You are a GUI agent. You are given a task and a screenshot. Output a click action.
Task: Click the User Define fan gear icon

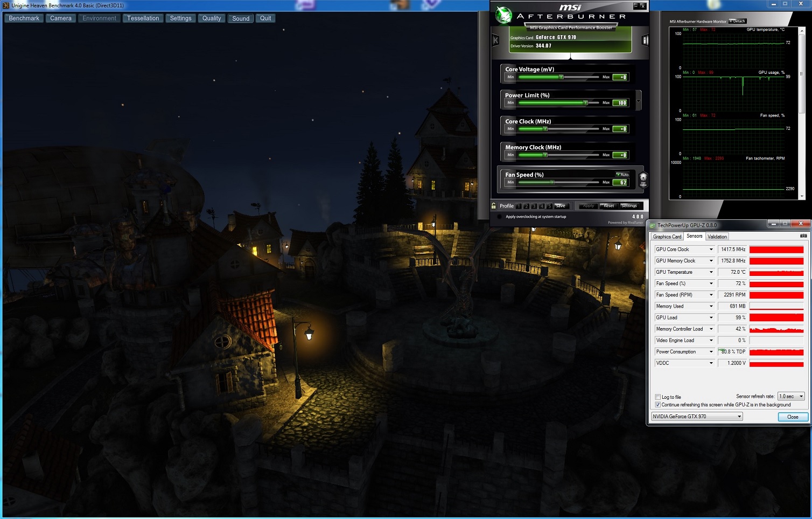coord(643,179)
